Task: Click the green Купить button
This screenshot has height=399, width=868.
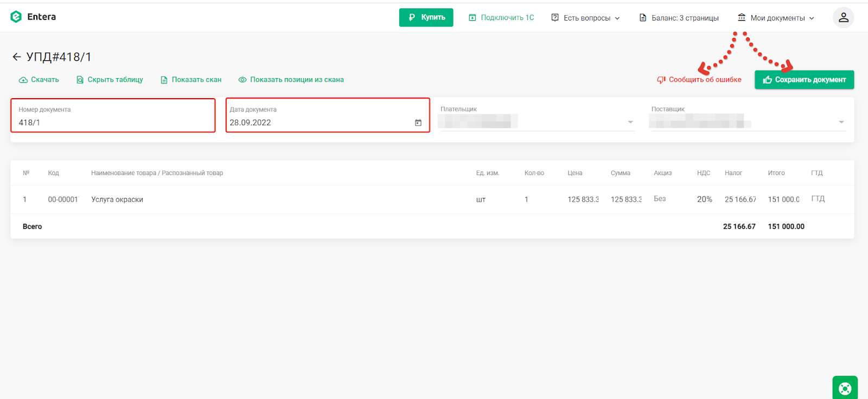Action: coord(426,17)
